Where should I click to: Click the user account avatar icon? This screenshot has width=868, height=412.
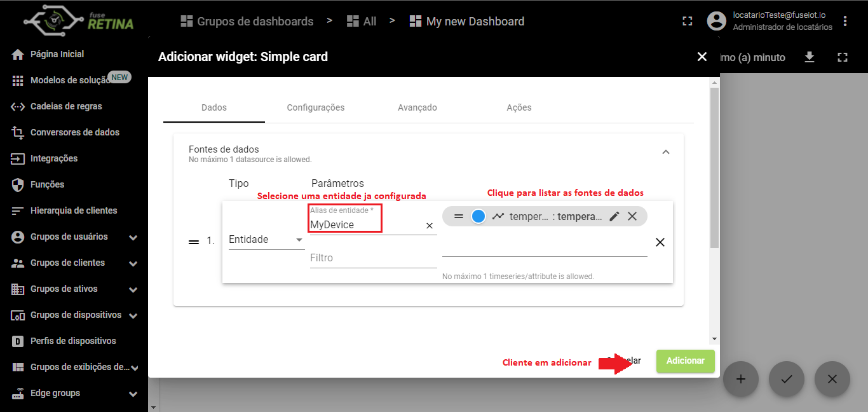point(717,21)
